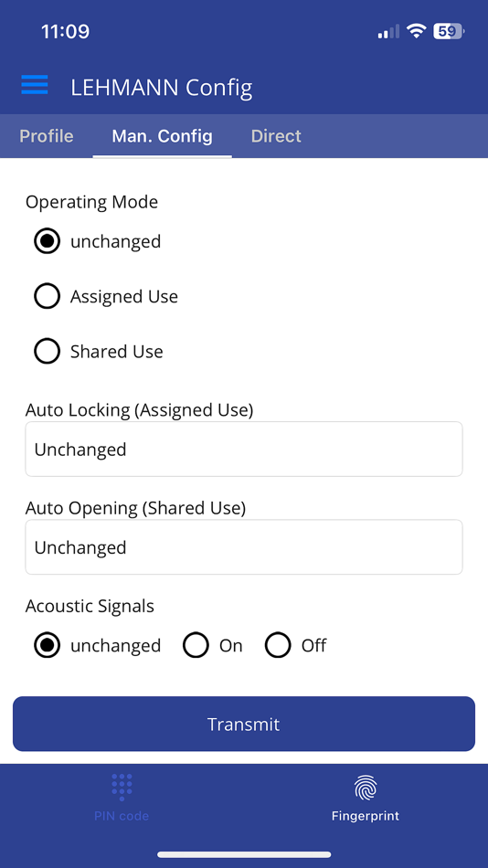This screenshot has width=488, height=868.
Task: Tap the LEHMANN Config title
Action: click(x=162, y=88)
